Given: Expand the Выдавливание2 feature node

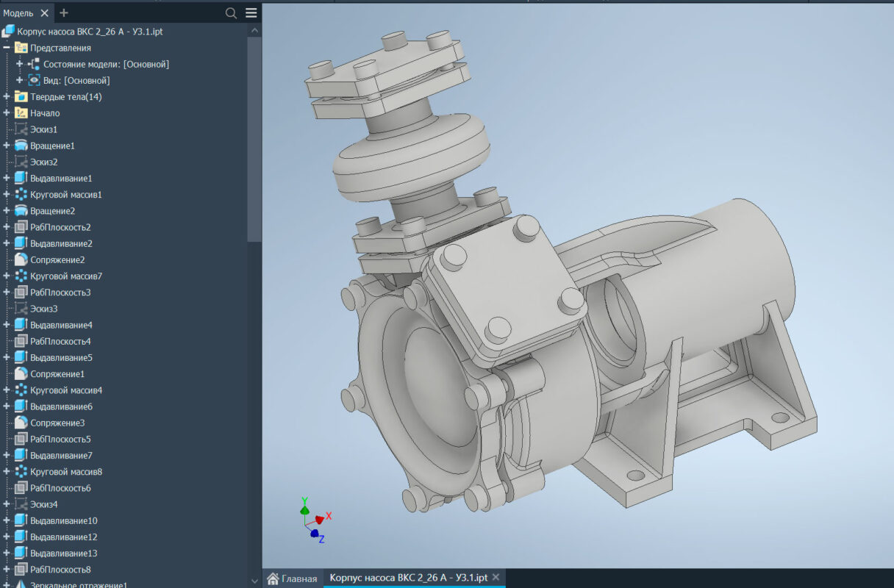Looking at the screenshot, I should tap(7, 243).
